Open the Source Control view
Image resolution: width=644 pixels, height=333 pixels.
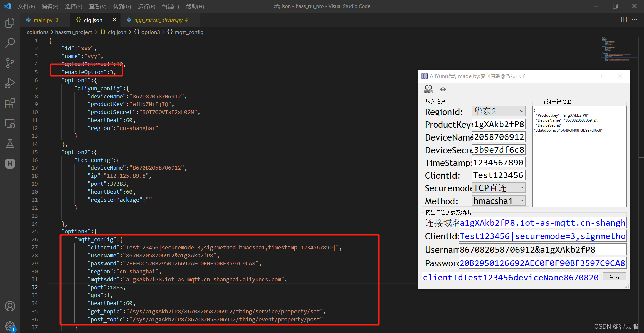10,63
